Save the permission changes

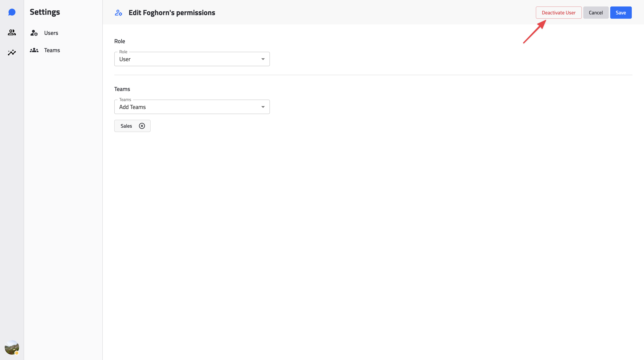coord(620,13)
